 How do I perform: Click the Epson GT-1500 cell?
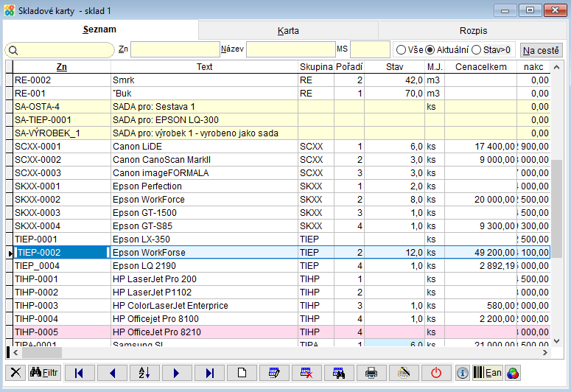pyautogui.click(x=204, y=213)
